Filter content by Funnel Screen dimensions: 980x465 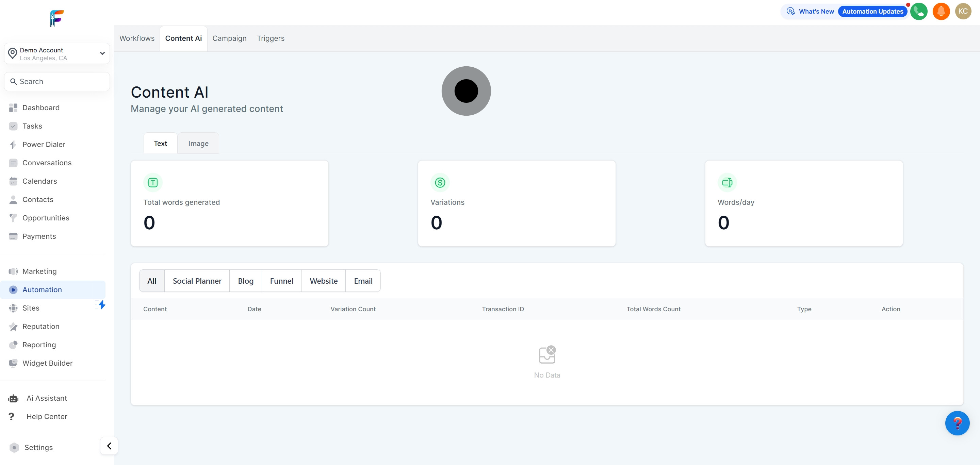click(x=281, y=281)
